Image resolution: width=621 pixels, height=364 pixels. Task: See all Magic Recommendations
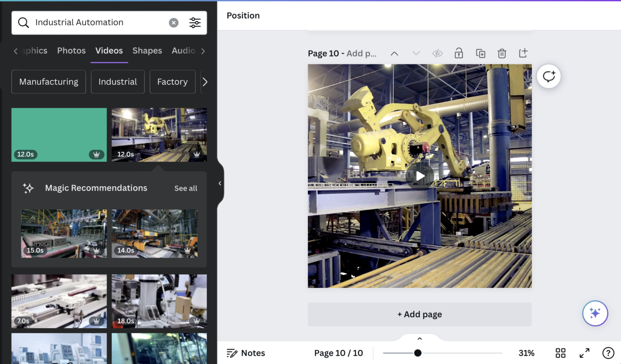coord(186,188)
